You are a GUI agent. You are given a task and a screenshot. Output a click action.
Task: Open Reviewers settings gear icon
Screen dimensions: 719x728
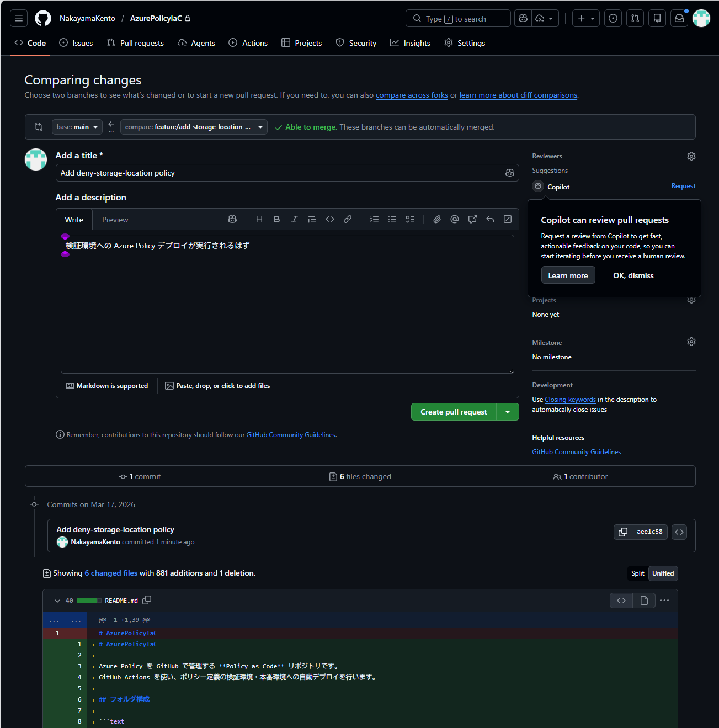coord(691,156)
